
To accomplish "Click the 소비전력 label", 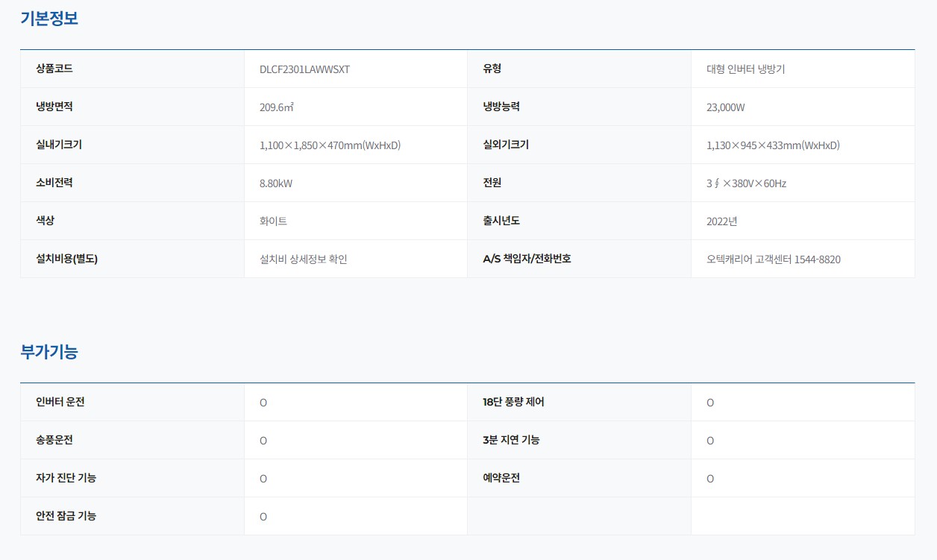I will click(x=54, y=183).
